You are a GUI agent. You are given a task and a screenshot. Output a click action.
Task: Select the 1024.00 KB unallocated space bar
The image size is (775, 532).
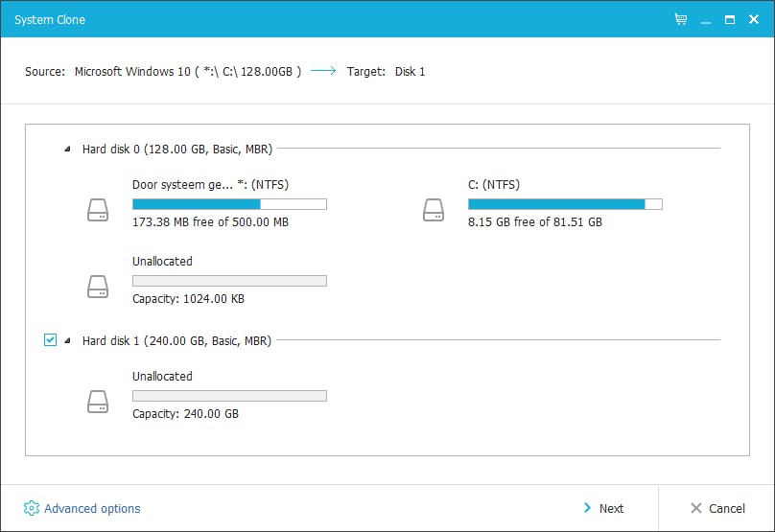pos(229,281)
